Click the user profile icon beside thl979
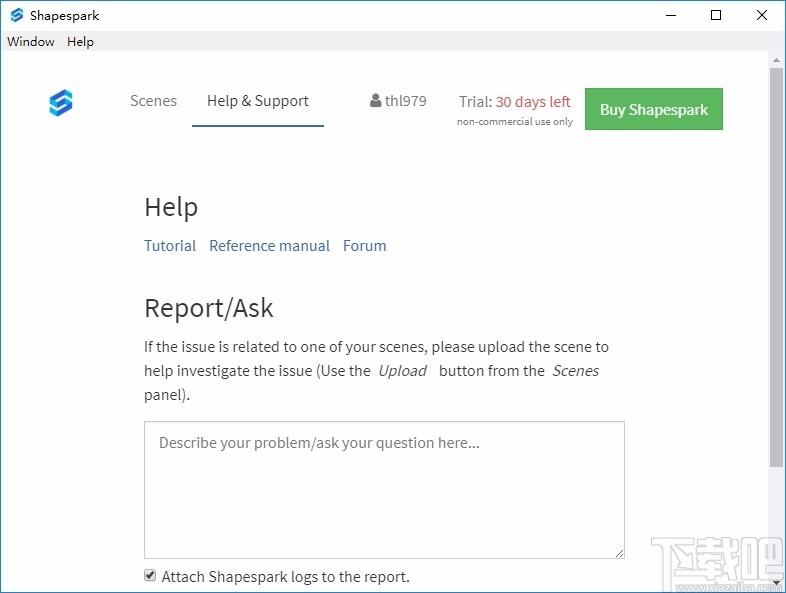Viewport: 786px width, 593px height. 375,101
